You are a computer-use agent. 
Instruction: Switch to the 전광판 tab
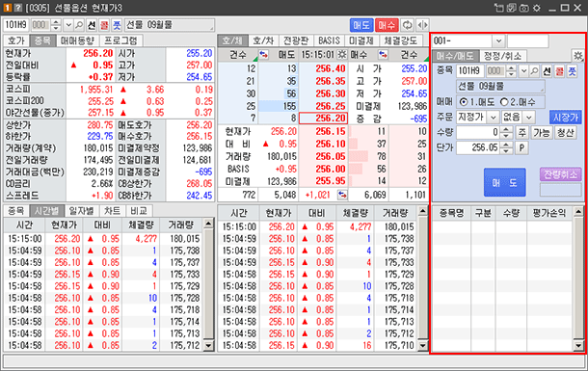coord(296,40)
